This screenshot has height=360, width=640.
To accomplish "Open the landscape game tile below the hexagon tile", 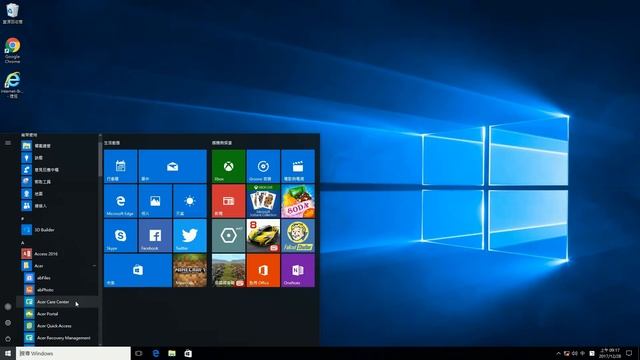I will pos(229,270).
